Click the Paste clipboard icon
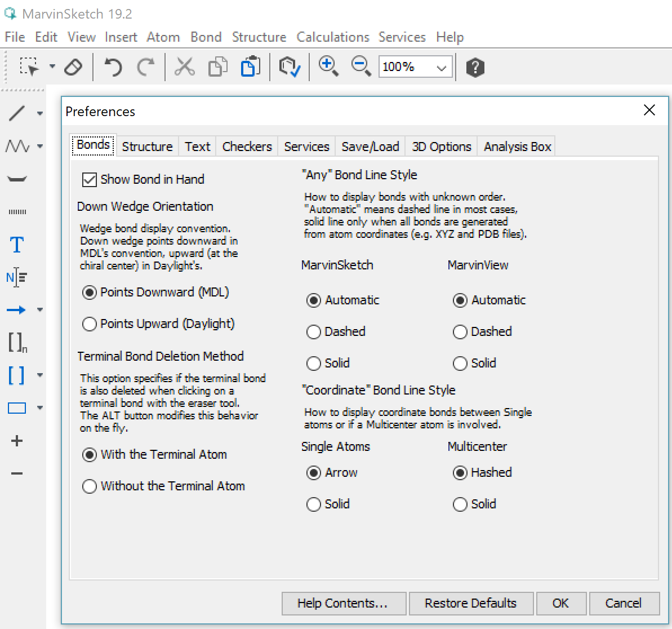672x629 pixels. pos(250,67)
